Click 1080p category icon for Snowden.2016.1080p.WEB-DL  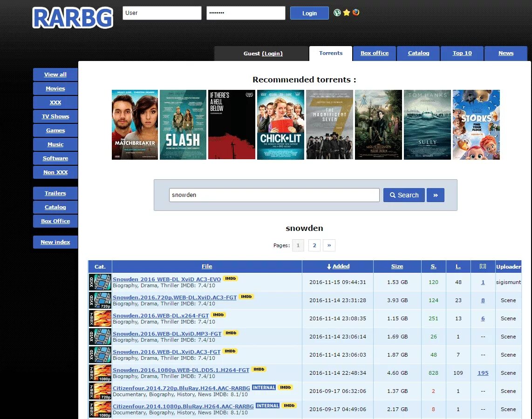(x=100, y=373)
